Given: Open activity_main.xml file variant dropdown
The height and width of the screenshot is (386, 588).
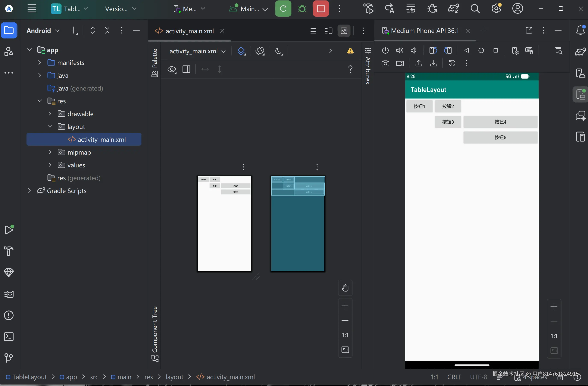Looking at the screenshot, I should 198,51.
